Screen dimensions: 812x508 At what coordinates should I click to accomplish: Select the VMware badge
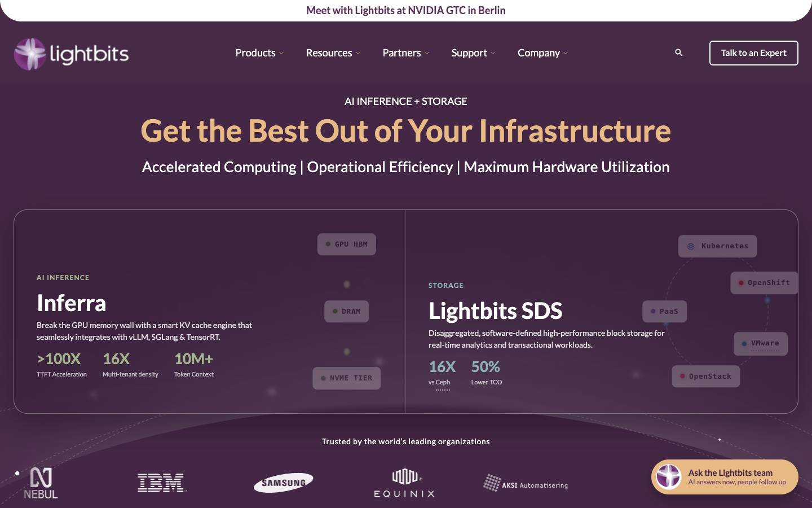coord(761,344)
